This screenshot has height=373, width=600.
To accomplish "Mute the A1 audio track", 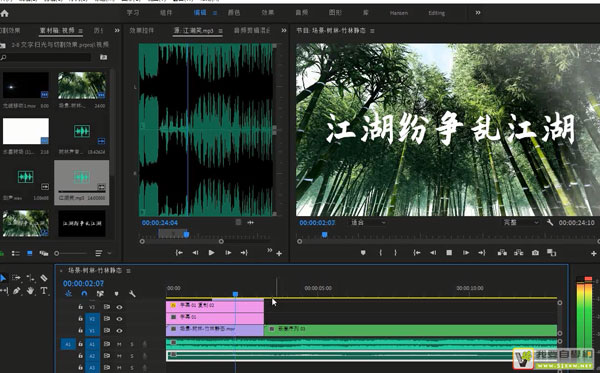I will coord(119,344).
